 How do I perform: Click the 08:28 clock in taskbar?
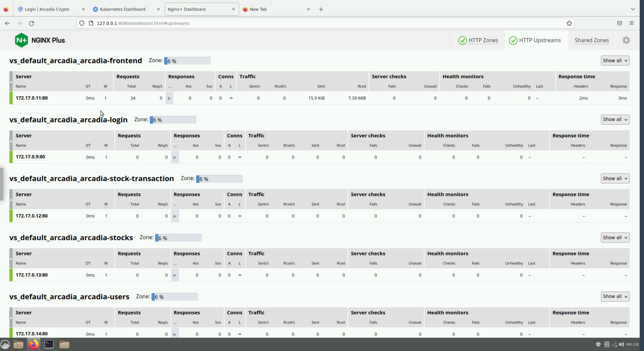(632, 344)
